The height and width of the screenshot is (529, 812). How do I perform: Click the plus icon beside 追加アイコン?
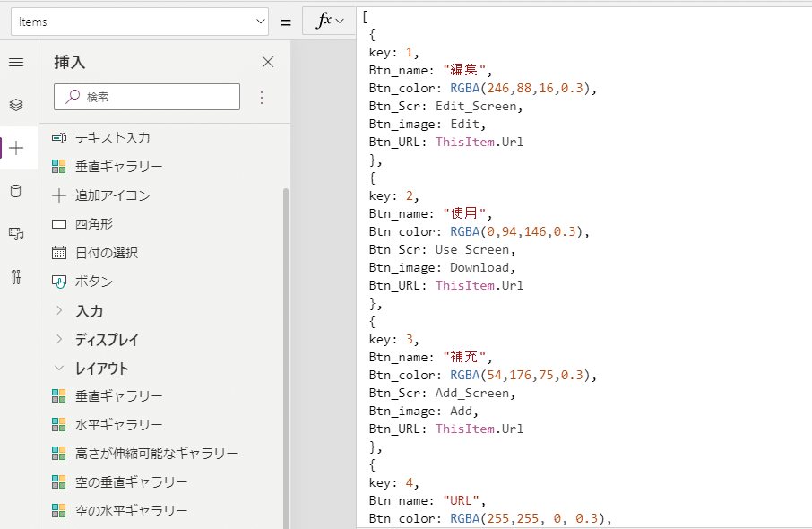point(59,195)
